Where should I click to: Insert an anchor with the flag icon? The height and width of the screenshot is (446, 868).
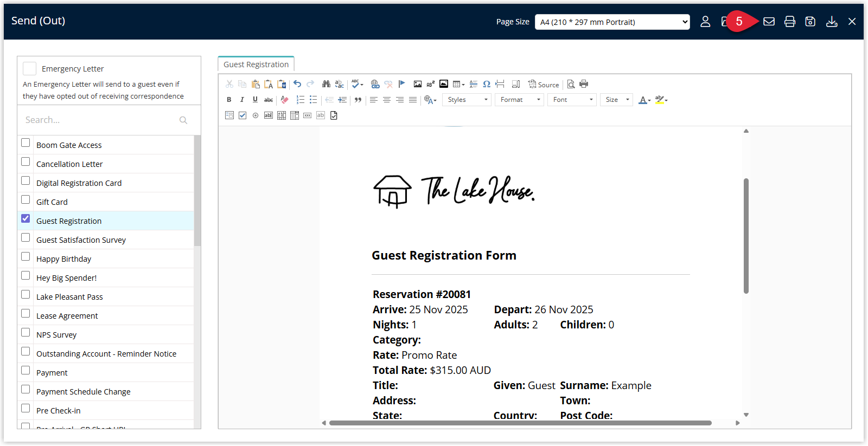[401, 84]
